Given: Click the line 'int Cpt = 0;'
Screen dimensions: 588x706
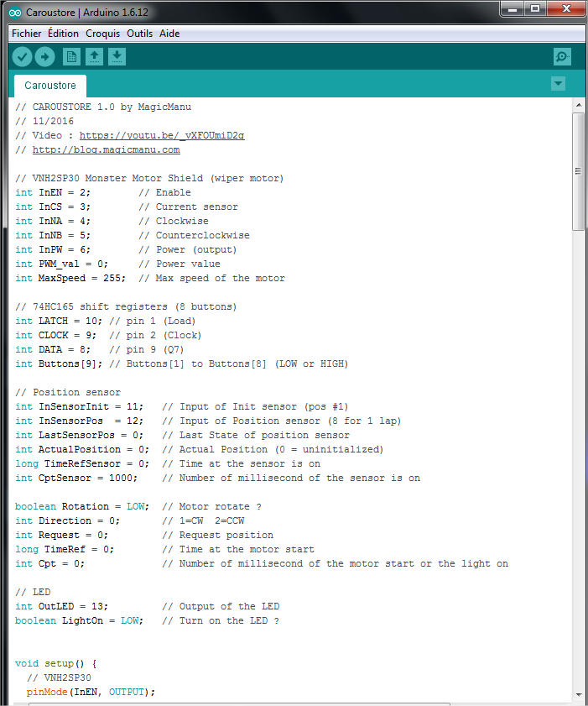Looking at the screenshot, I should (50, 564).
